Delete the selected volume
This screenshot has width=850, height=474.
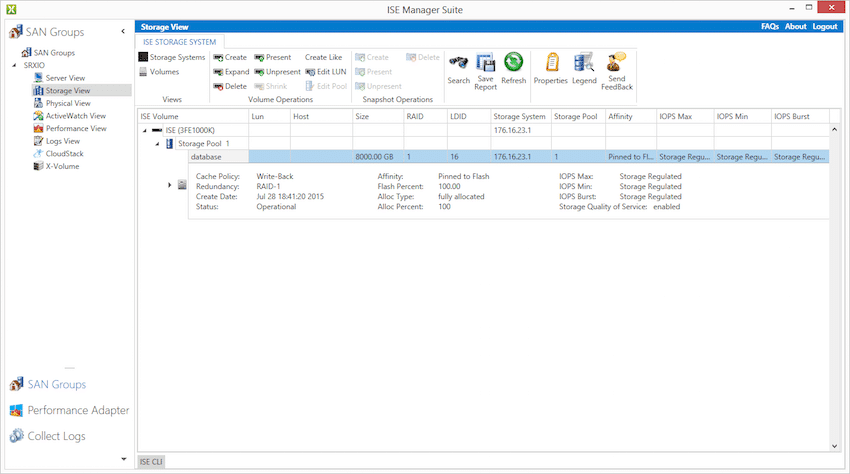(x=230, y=86)
